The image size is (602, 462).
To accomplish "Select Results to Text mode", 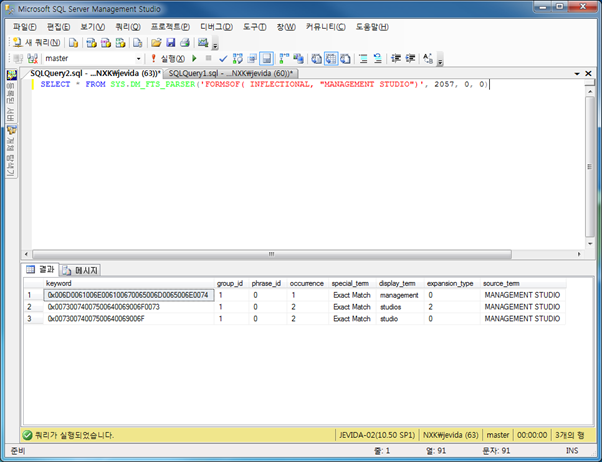I will tap(316, 58).
